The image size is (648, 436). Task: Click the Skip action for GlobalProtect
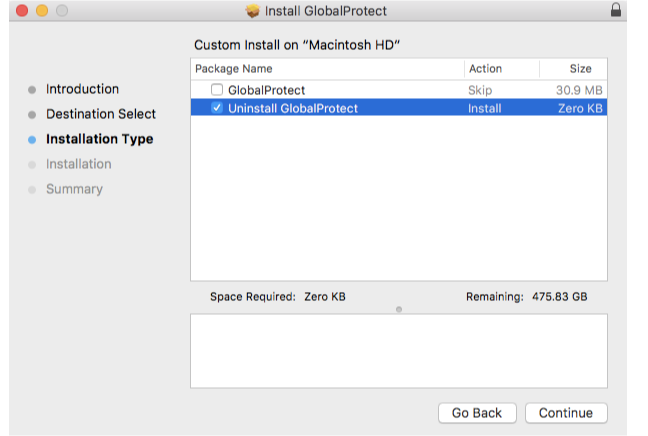(480, 90)
